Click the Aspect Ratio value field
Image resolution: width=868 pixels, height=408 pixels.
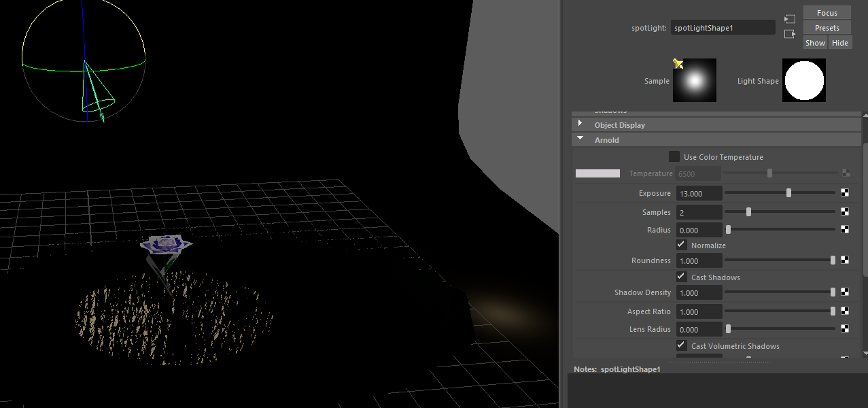coord(699,311)
